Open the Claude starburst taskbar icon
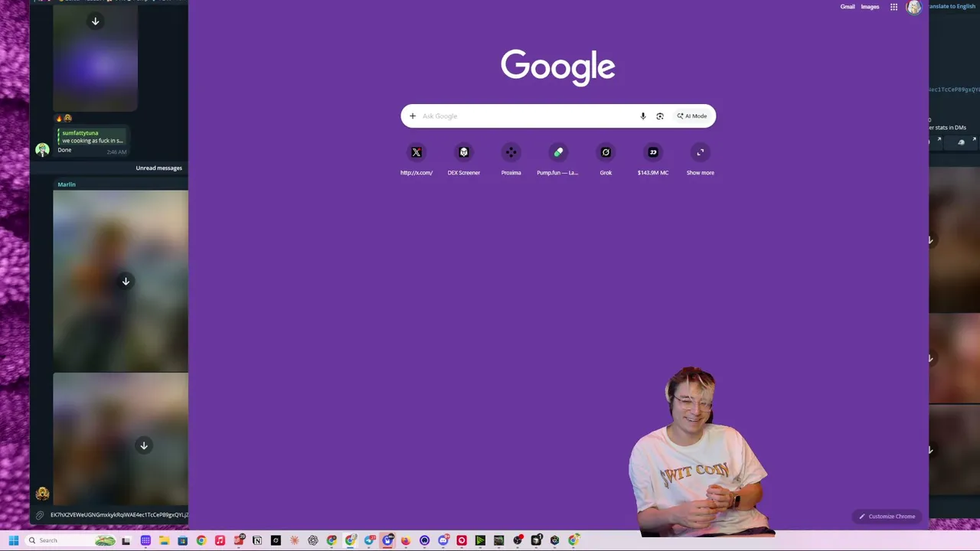 coord(294,540)
